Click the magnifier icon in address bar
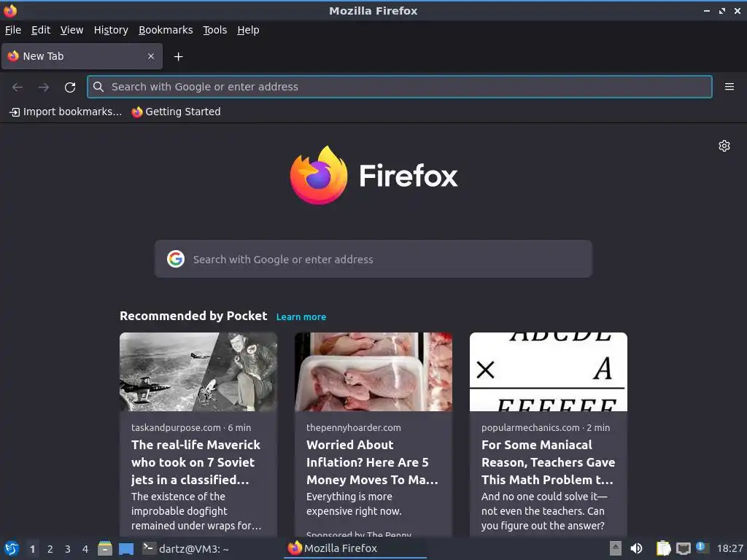 [98, 87]
